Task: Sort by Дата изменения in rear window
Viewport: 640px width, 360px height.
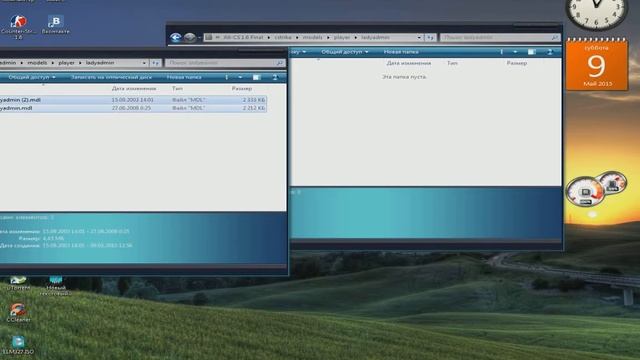Action: (409, 63)
